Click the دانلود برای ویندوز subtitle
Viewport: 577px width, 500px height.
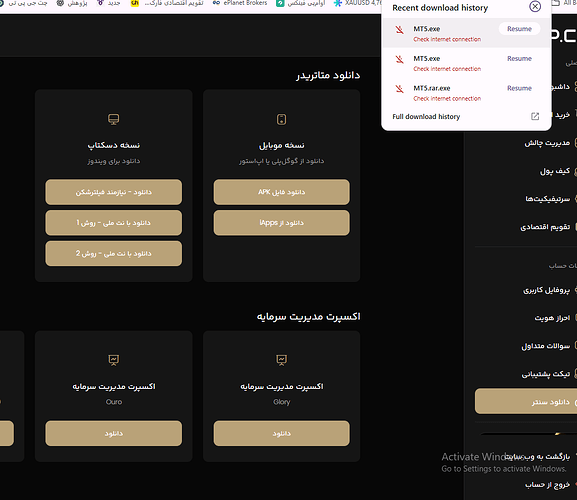tap(113, 161)
